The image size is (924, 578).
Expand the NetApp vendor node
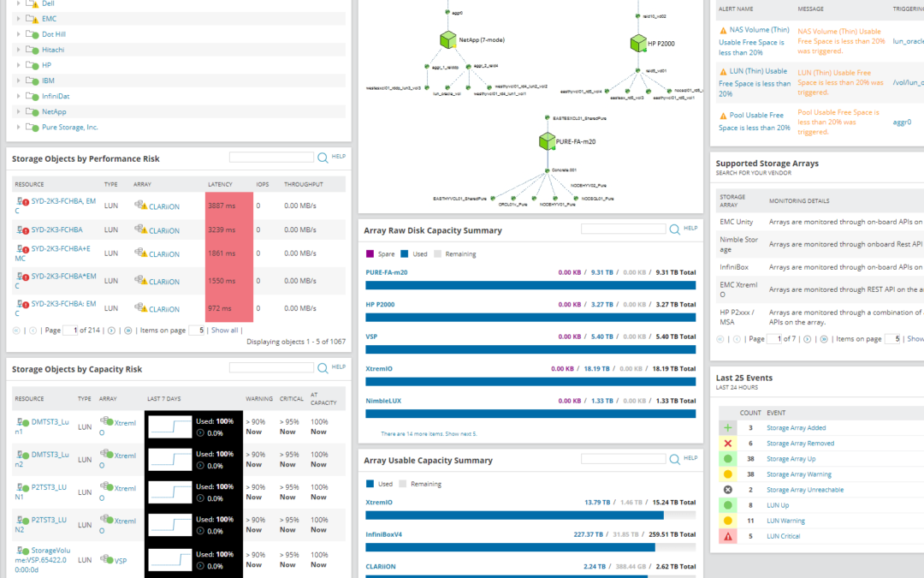coord(18,110)
